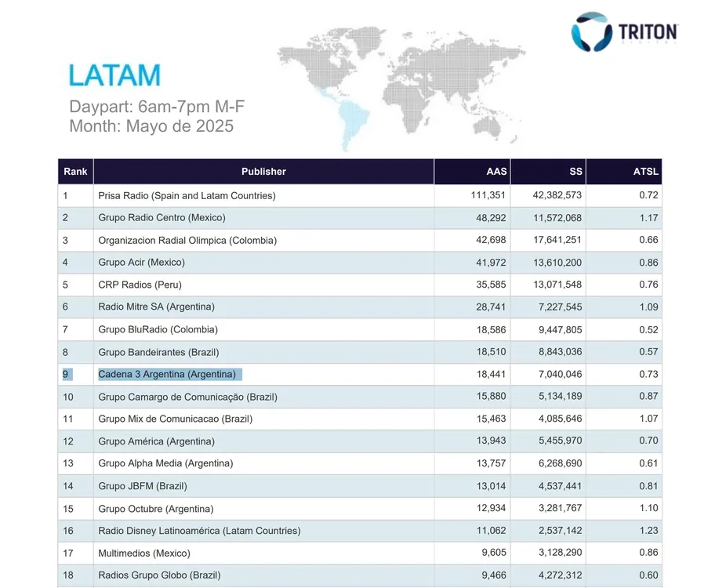Select the ATSL column header

click(x=646, y=172)
